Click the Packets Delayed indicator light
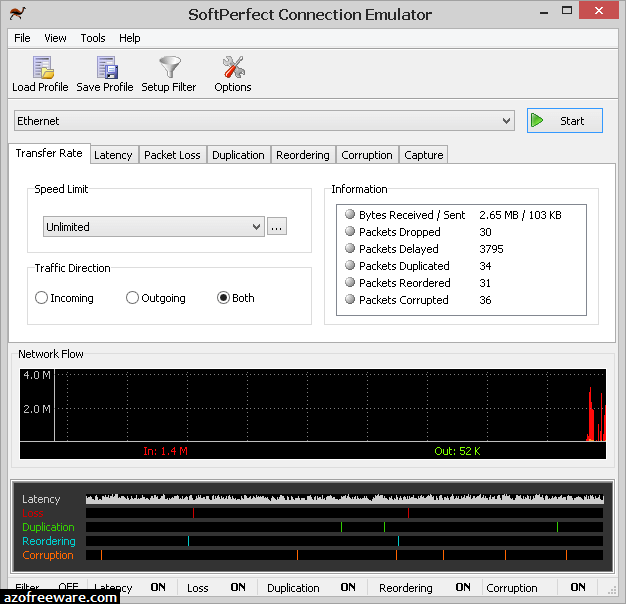The image size is (626, 604). click(x=350, y=248)
